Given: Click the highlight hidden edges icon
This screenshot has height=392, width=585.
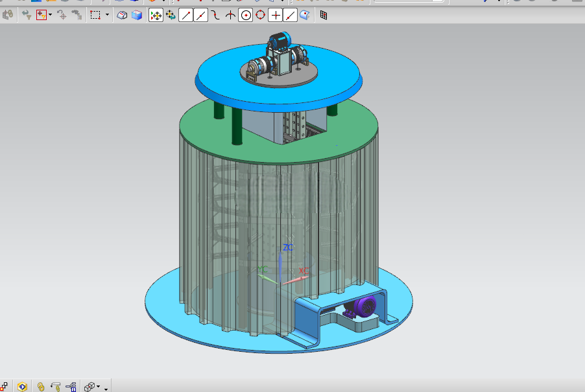Looking at the screenshot, I should point(122,16).
